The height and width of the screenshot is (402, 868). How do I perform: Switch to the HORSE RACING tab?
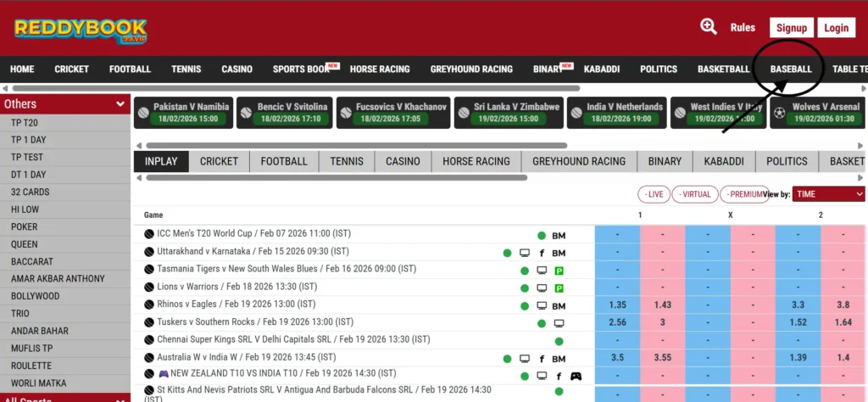pos(476,161)
